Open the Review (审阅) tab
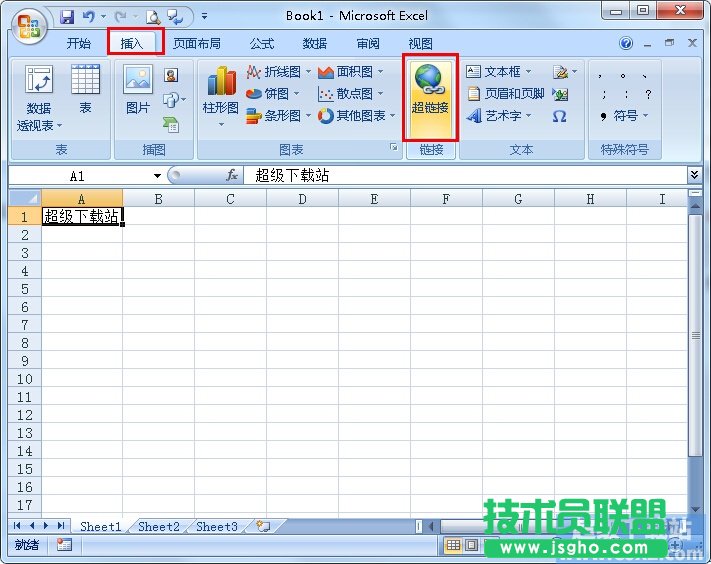711x564 pixels. coord(368,44)
